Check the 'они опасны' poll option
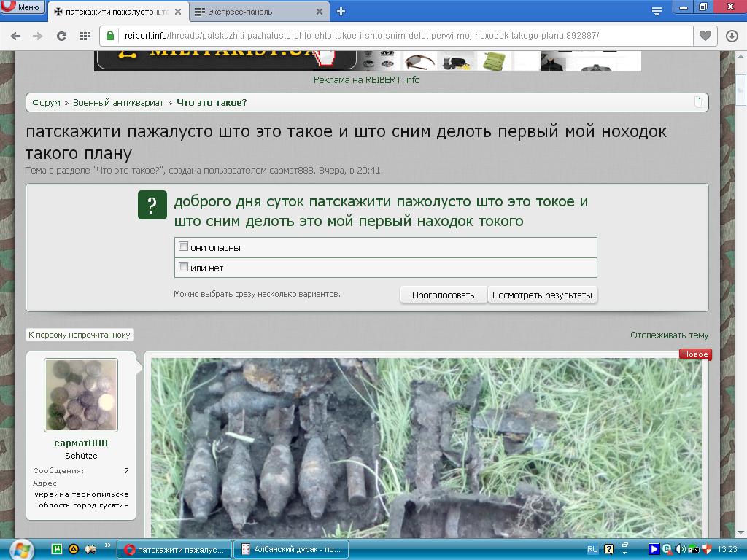 184,246
